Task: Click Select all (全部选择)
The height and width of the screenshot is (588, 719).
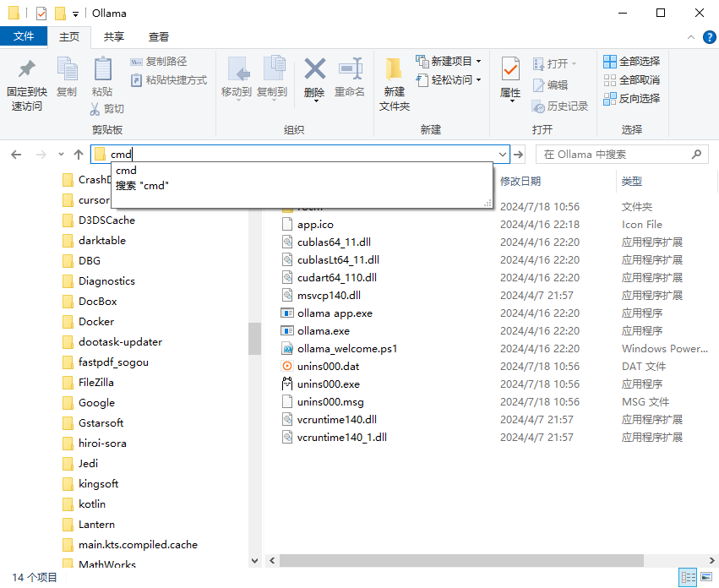Action: [631, 62]
